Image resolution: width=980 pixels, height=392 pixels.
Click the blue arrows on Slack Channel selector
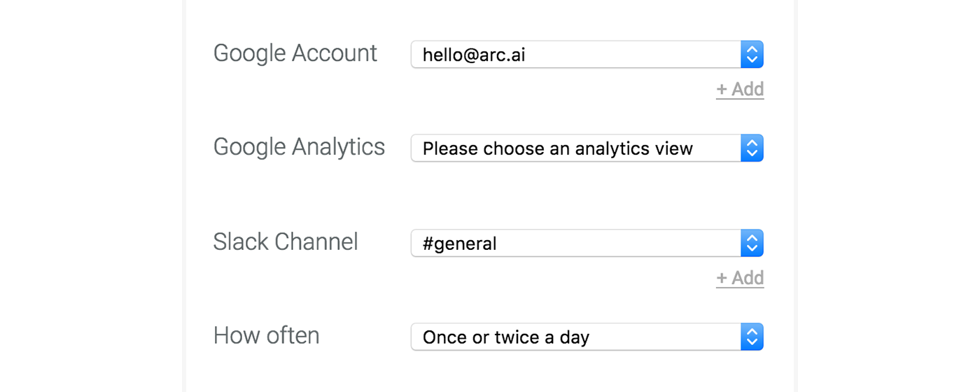tap(752, 243)
